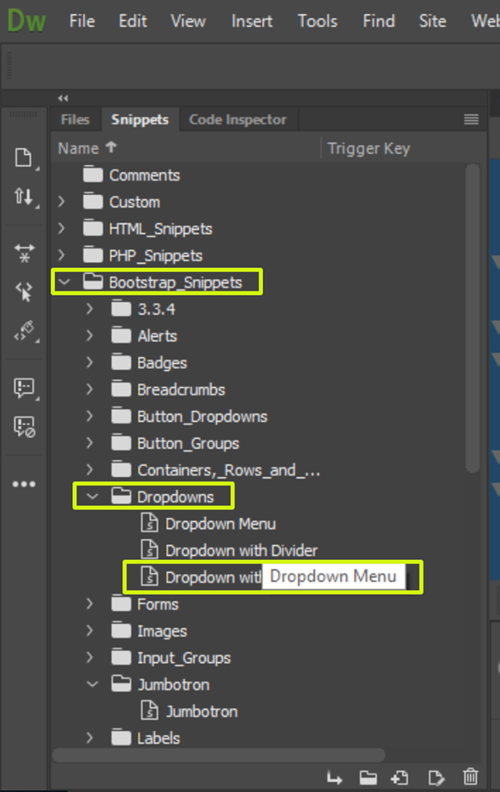Viewport: 500px width, 792px height.
Task: Select the Labels folder name
Action: (x=158, y=738)
